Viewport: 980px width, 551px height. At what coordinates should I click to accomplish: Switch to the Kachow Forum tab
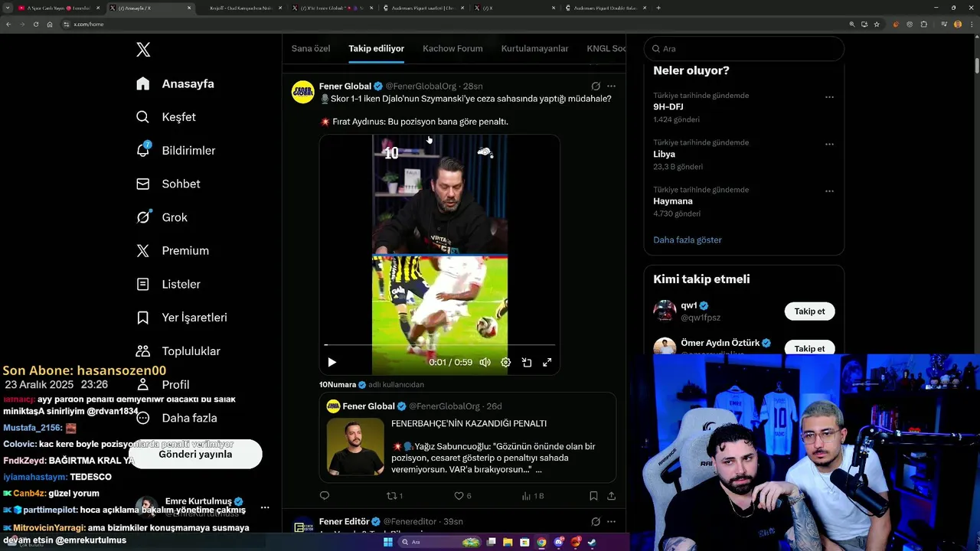452,48
